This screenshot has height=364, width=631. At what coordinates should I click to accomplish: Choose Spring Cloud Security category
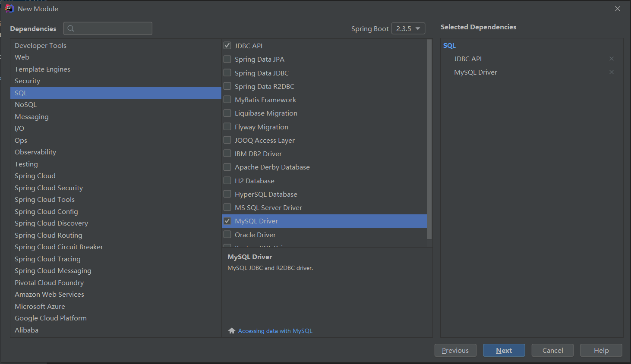pyautogui.click(x=116, y=188)
